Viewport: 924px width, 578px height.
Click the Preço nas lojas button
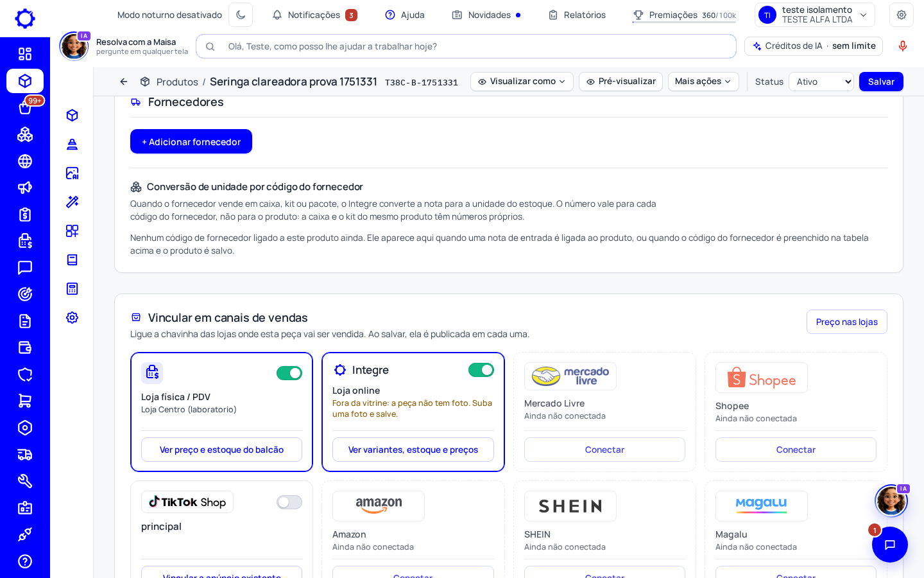pyautogui.click(x=847, y=322)
